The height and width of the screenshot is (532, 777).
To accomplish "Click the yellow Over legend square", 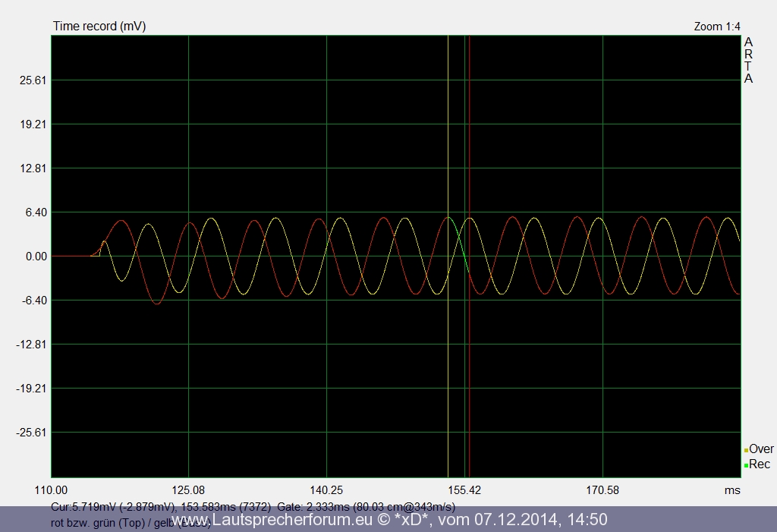I will (x=746, y=450).
